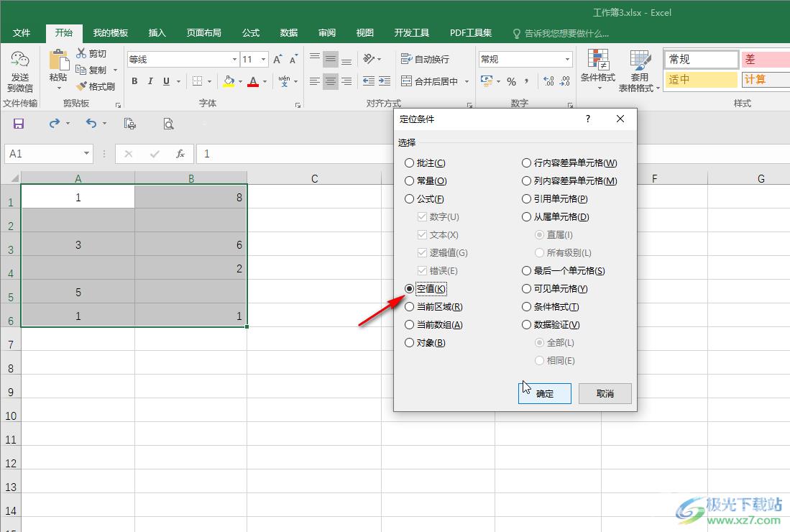Open the 文件 (File) tab

click(21, 33)
